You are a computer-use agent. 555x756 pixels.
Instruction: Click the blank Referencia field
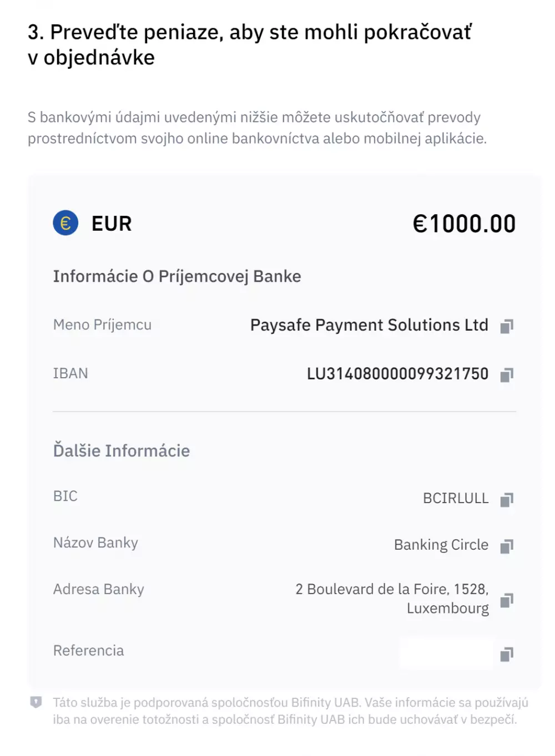(444, 652)
